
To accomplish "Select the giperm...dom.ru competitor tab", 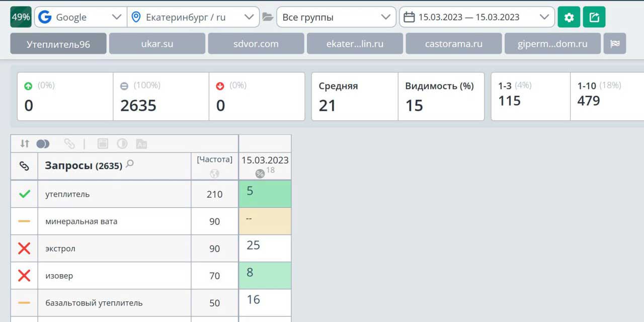I will point(552,44).
